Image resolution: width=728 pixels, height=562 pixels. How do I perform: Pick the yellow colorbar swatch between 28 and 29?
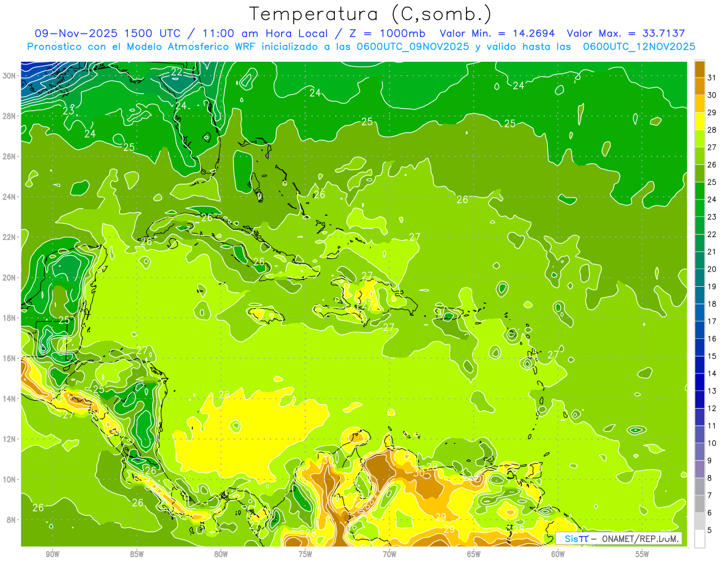click(700, 121)
